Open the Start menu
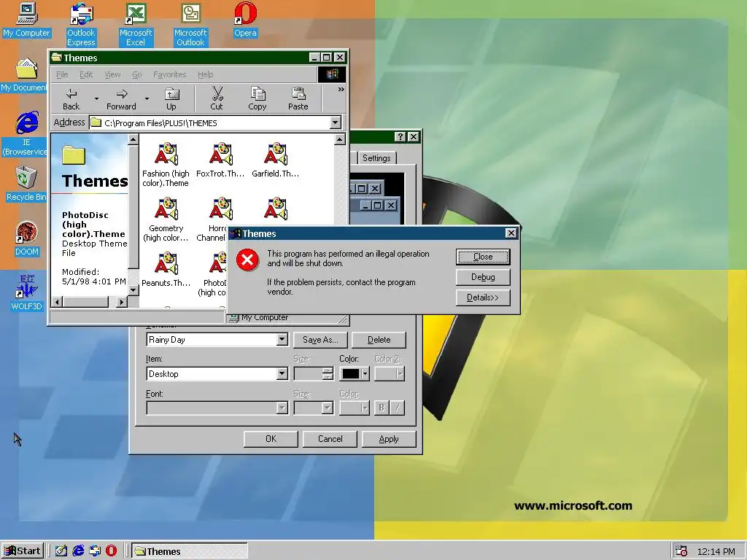 23,551
